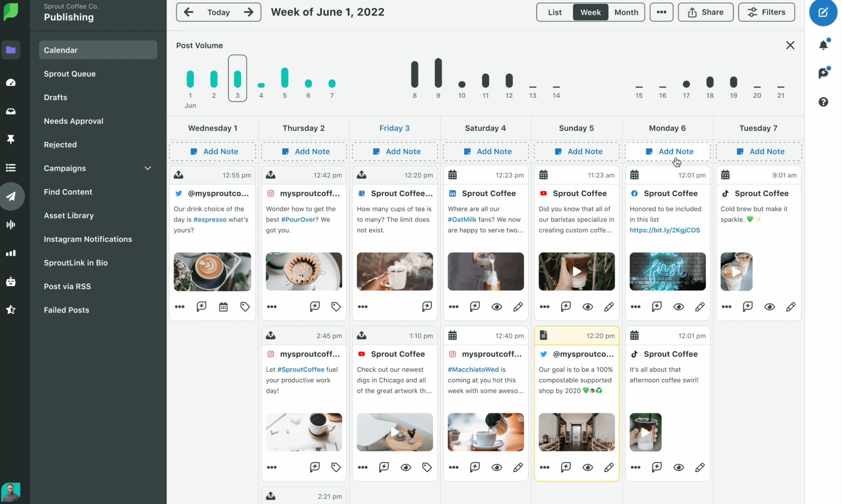Image resolution: width=842 pixels, height=504 pixels.
Task: Add Note for Monday 6
Action: (x=668, y=151)
